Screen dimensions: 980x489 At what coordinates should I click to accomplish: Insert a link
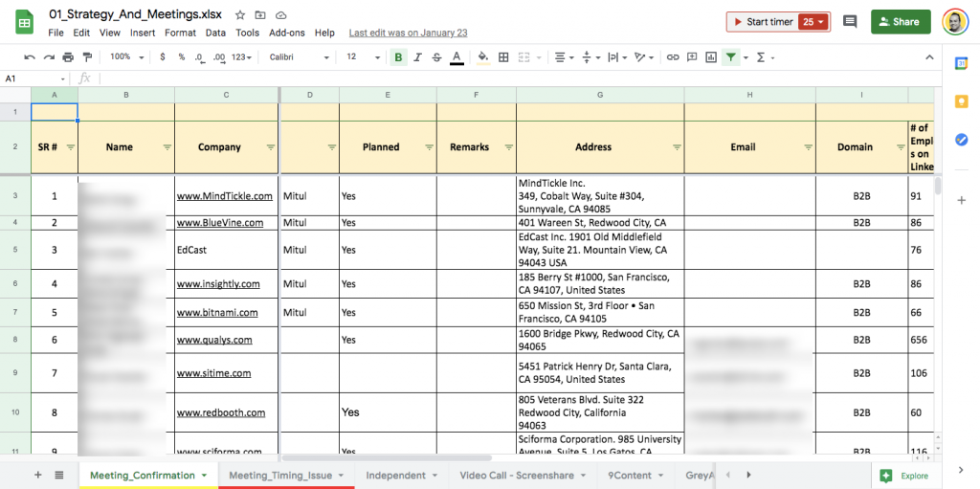click(673, 56)
